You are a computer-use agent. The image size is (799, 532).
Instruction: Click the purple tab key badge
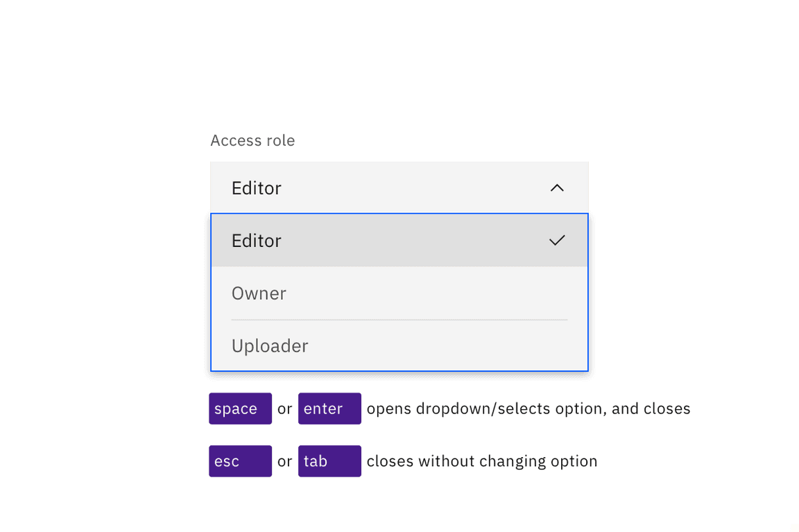coord(330,461)
